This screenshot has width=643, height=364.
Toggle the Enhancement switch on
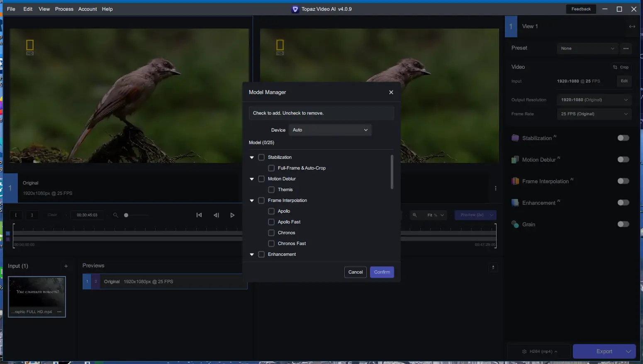pyautogui.click(x=623, y=203)
